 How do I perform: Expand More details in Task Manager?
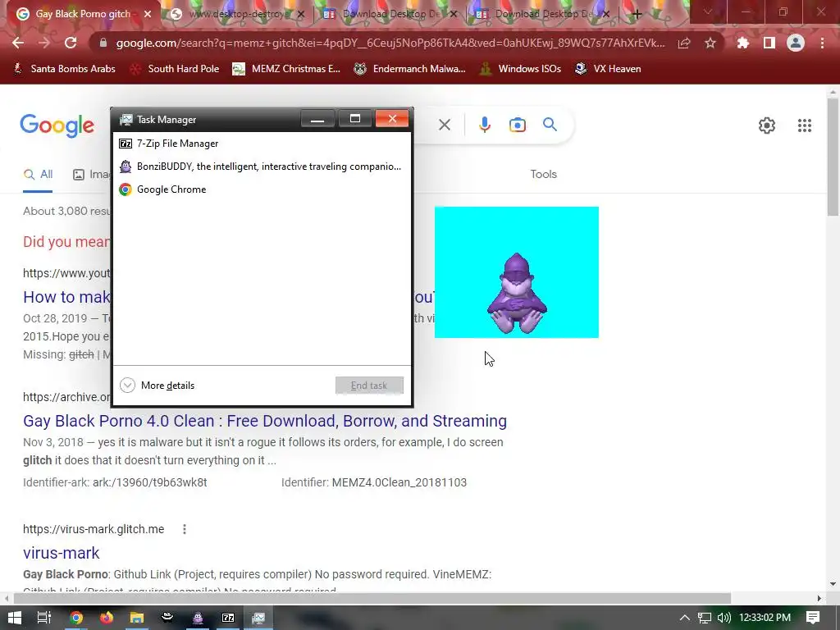(x=157, y=386)
